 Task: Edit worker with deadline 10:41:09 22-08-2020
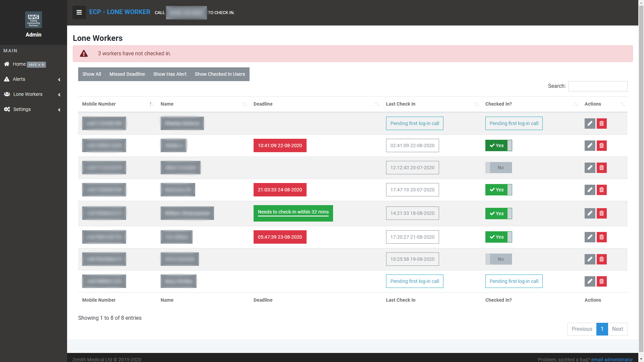coord(590,145)
